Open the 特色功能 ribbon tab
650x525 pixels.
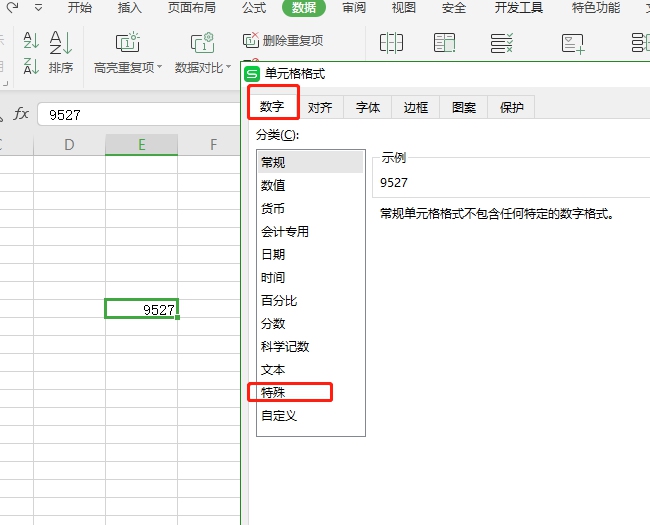tap(596, 7)
